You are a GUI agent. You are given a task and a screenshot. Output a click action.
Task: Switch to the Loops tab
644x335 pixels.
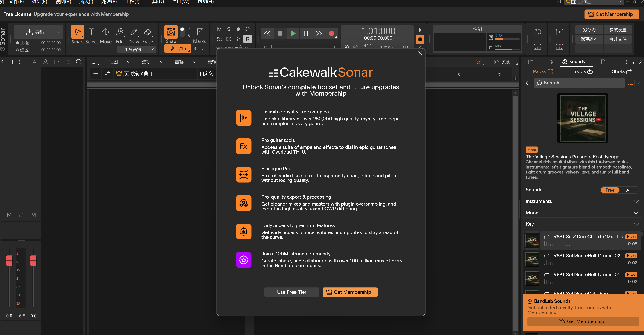pyautogui.click(x=582, y=71)
